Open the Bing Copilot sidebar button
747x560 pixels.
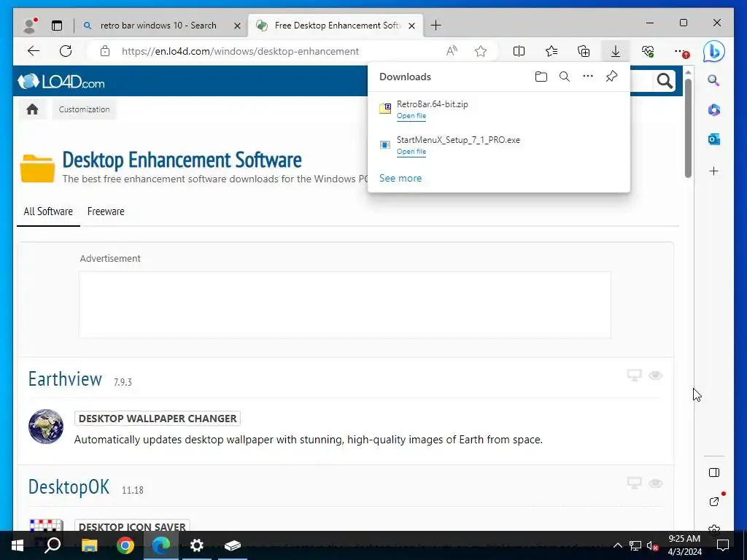713,52
